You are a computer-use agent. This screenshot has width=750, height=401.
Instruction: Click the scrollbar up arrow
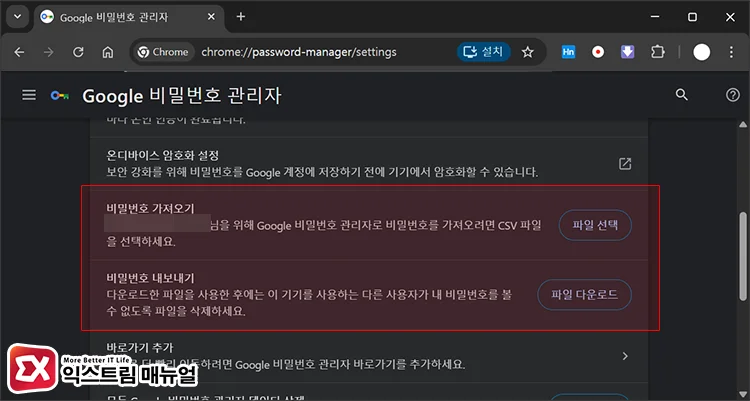click(742, 125)
